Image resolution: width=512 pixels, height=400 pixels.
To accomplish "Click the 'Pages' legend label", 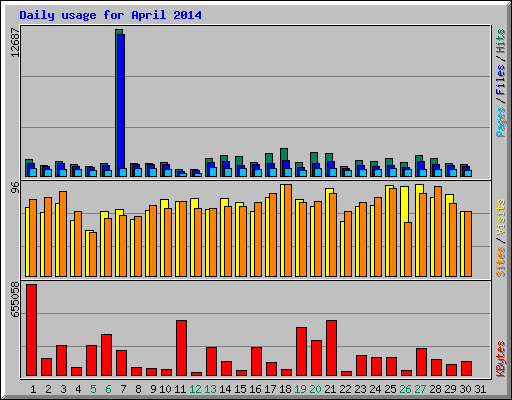I will 501,122.
